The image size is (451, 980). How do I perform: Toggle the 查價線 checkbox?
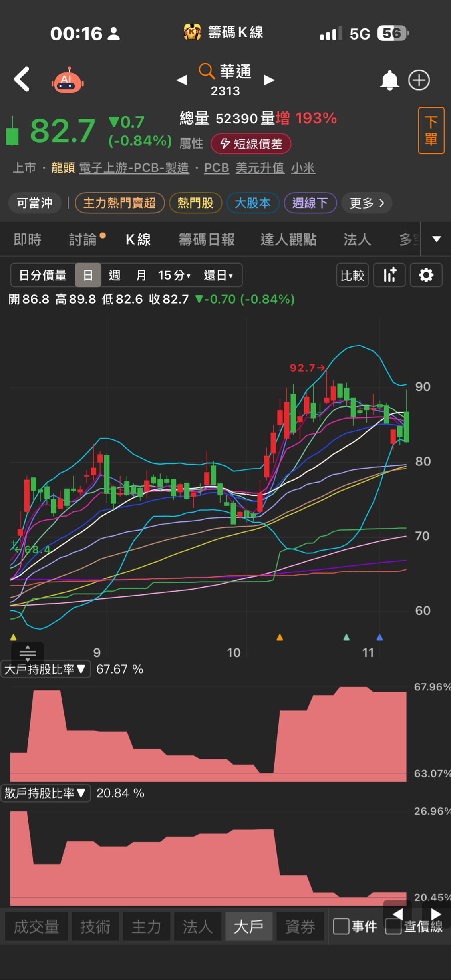coord(393,926)
